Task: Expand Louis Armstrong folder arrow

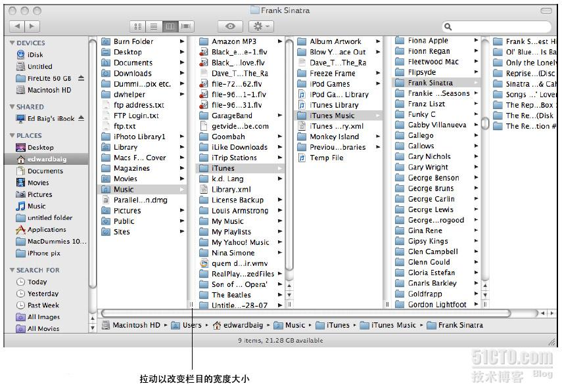Action: pos(280,211)
